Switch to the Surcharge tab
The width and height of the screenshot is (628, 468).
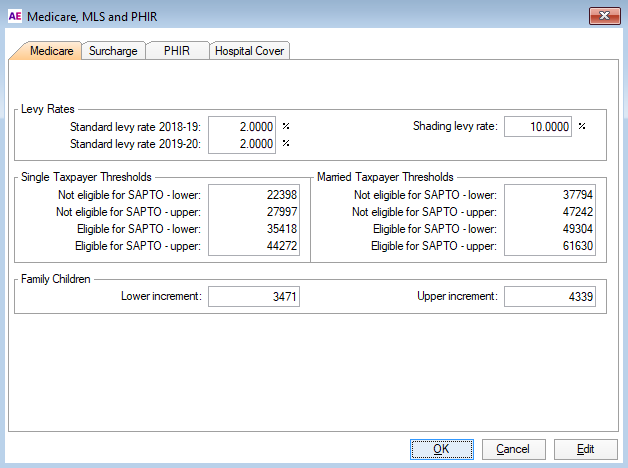coord(113,51)
